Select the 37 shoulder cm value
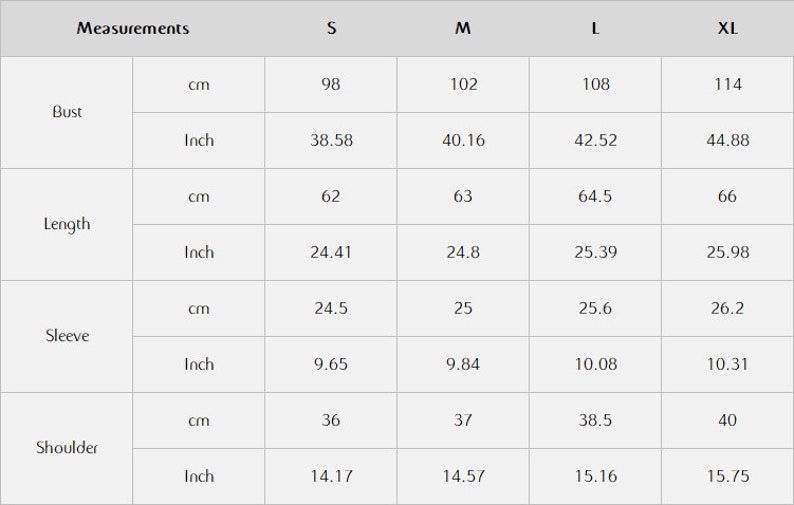 click(x=463, y=420)
